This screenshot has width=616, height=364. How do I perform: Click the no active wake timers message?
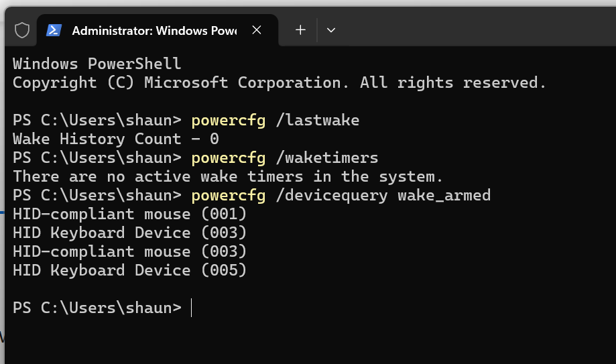pos(227,176)
